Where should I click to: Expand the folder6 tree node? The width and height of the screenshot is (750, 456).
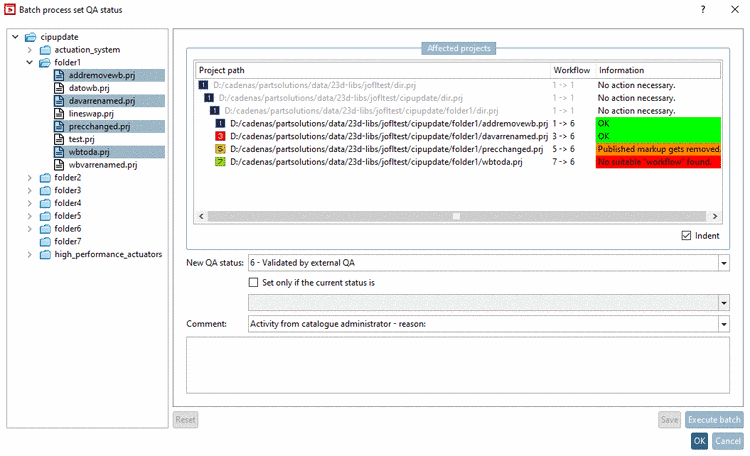[30, 229]
